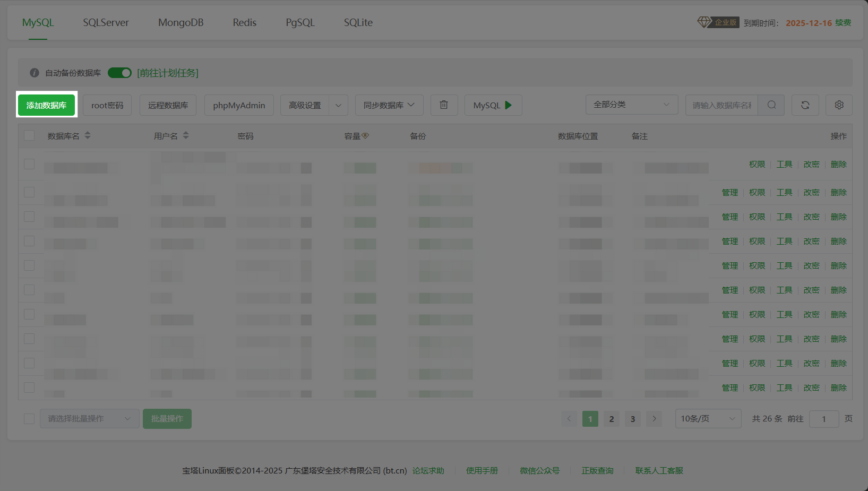Switch to the MongoDB tab
Image resolution: width=868 pixels, height=491 pixels.
point(181,22)
